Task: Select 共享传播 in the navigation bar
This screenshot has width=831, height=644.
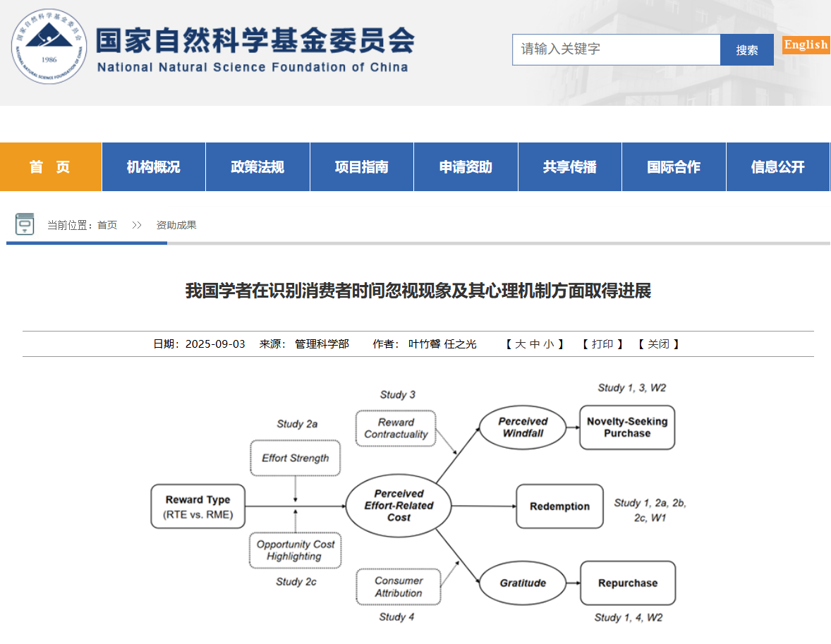Action: click(x=570, y=167)
